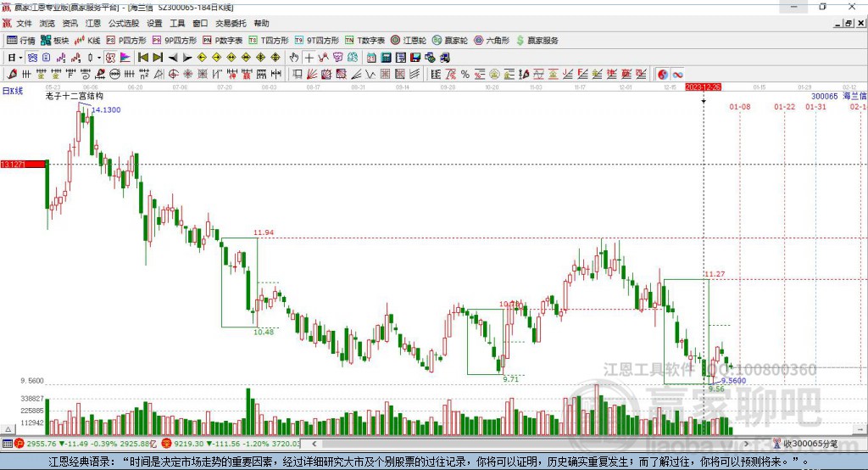Jump to first bar icon

coord(143,58)
